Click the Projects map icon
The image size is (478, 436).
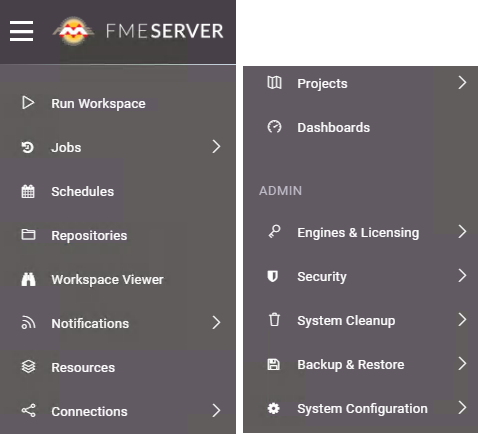click(274, 83)
